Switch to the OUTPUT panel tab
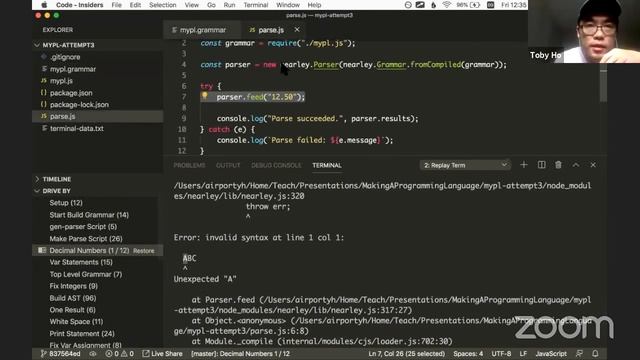Image resolution: width=640 pixels, height=360 pixels. (228, 165)
